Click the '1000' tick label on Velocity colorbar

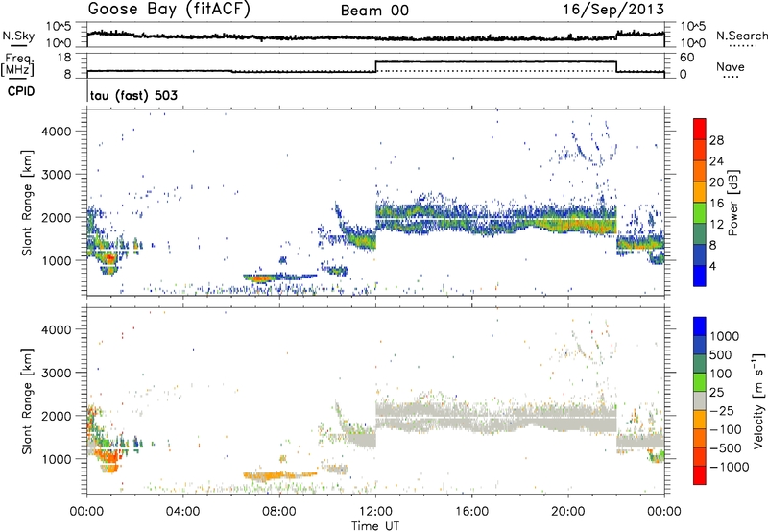click(725, 336)
